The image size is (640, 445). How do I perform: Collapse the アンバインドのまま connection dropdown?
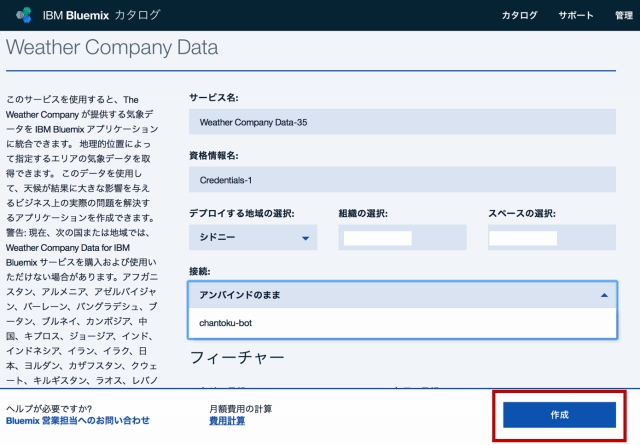(402, 295)
